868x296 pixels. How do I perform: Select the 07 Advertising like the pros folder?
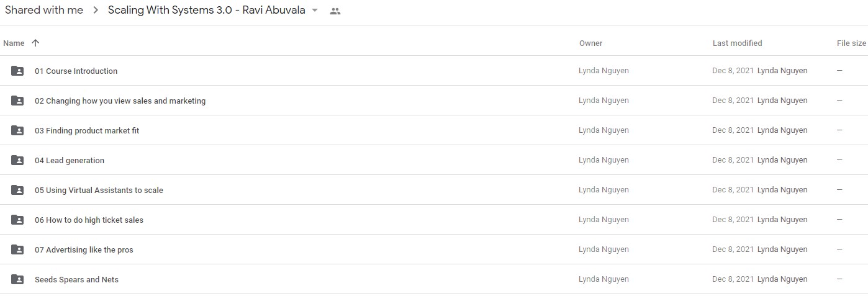click(434, 249)
